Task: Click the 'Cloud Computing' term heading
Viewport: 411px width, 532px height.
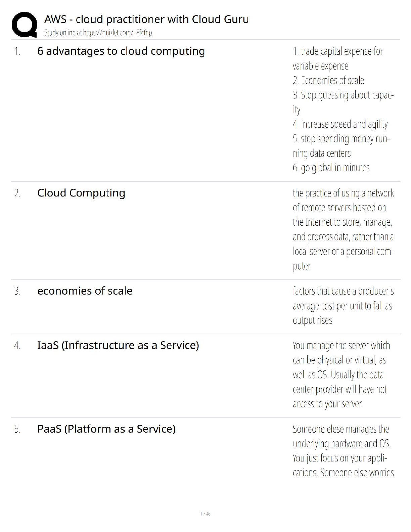Action: (81, 193)
